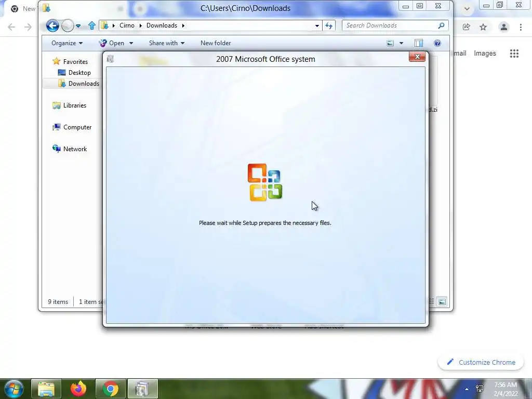Bookmark this tab star icon in Chrome
532x399 pixels.
coord(483,27)
